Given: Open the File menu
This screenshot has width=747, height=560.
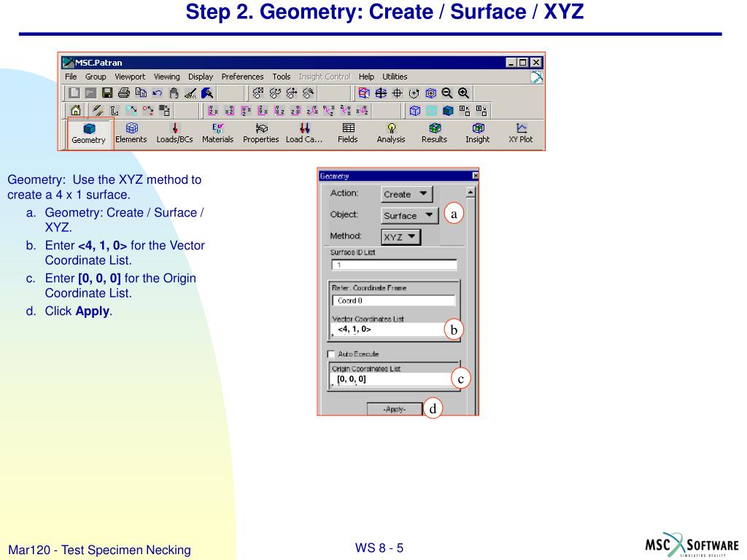Looking at the screenshot, I should [x=71, y=77].
